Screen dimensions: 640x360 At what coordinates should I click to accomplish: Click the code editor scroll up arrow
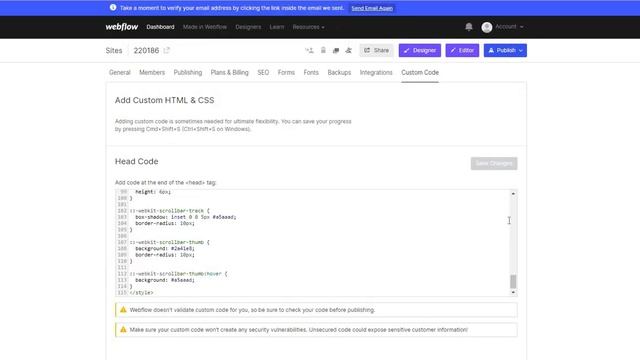click(x=513, y=193)
